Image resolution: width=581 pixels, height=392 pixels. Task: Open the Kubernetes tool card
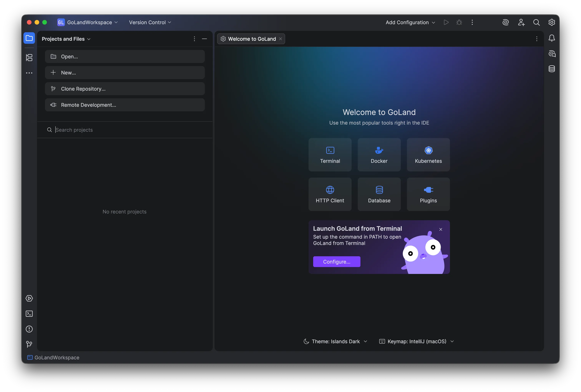428,155
